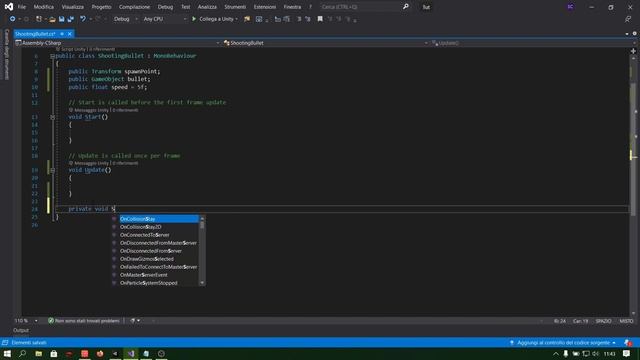Open the Estensioni menu
Screen dimensions: 640x360
[x=265, y=7]
